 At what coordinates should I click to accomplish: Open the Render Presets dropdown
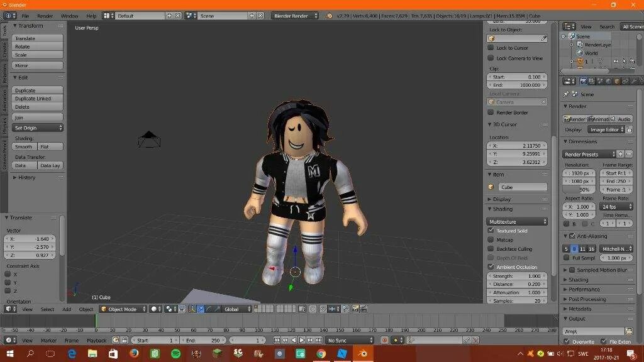589,155
